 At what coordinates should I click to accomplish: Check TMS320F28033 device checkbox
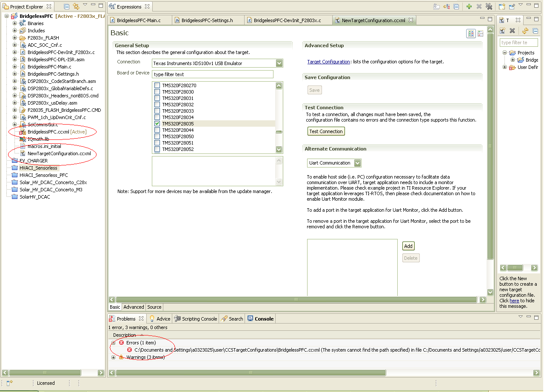coord(157,111)
